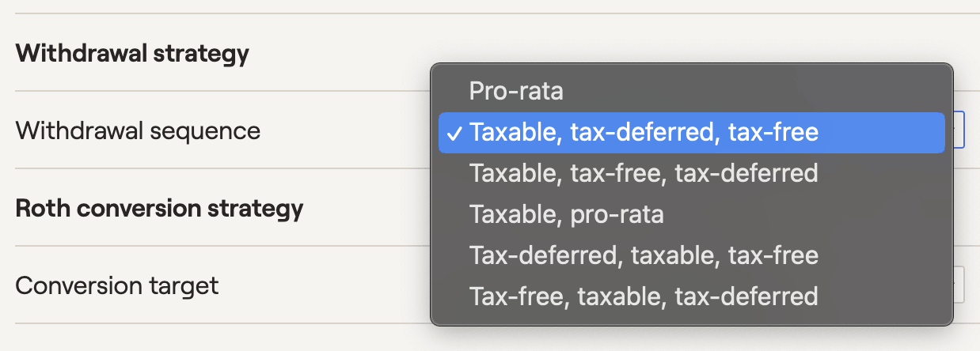The width and height of the screenshot is (980, 351).
Task: Select the last item in the open list
Action: 644,296
